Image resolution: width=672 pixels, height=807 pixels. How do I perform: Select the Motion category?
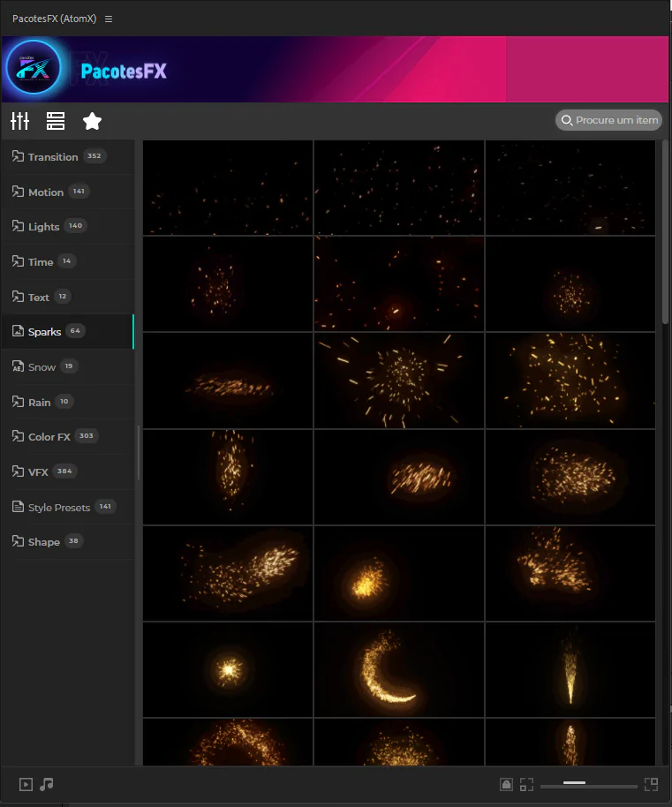(x=46, y=192)
